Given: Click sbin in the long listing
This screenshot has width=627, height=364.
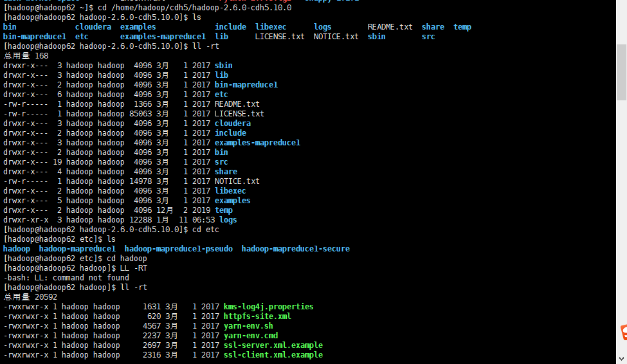Looking at the screenshot, I should (x=224, y=66).
